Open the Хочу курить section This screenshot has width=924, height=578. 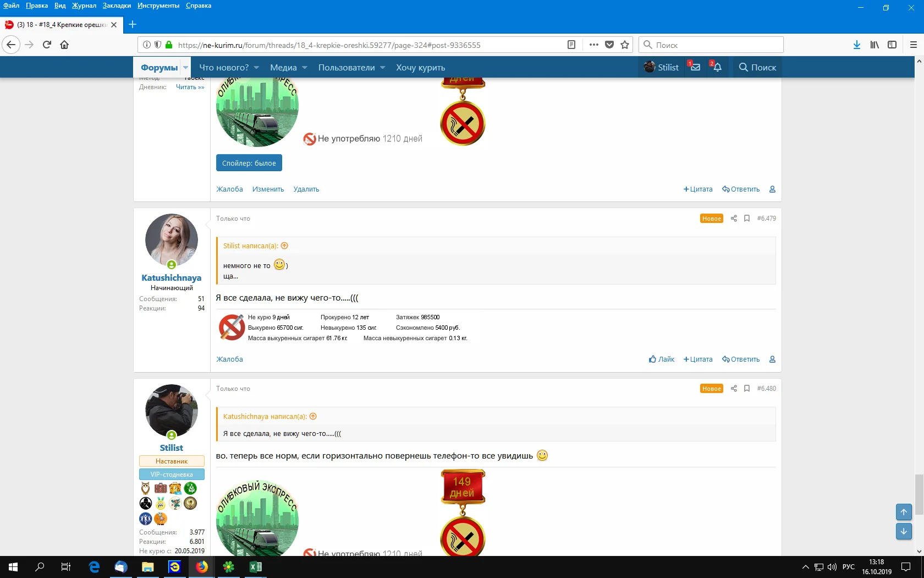tap(421, 68)
